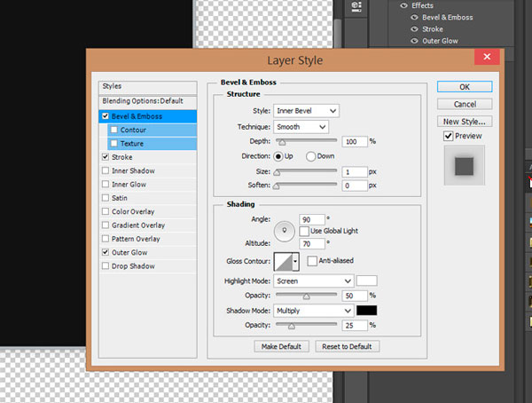Click the Altitude value field

312,243
